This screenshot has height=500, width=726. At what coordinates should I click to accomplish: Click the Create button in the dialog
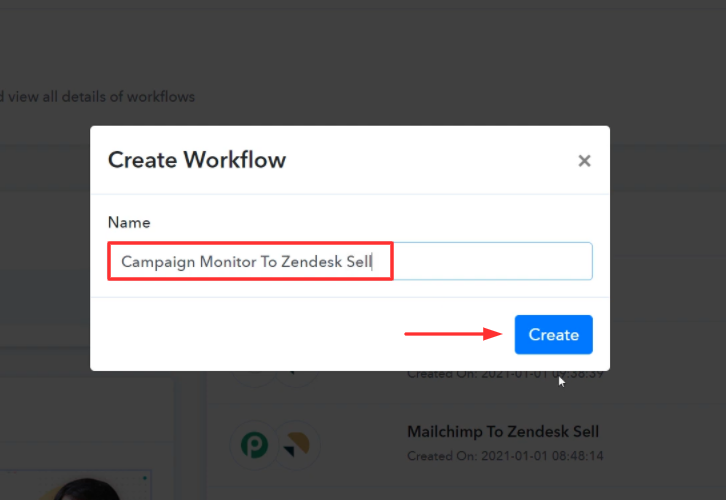tap(553, 335)
